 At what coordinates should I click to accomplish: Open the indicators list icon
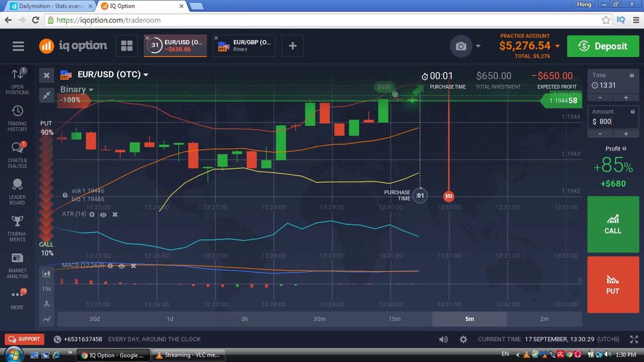tap(46, 319)
